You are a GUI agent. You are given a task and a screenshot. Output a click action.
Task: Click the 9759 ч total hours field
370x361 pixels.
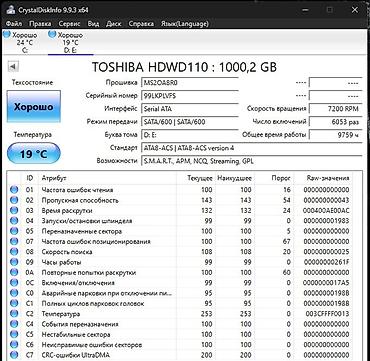tap(336, 135)
